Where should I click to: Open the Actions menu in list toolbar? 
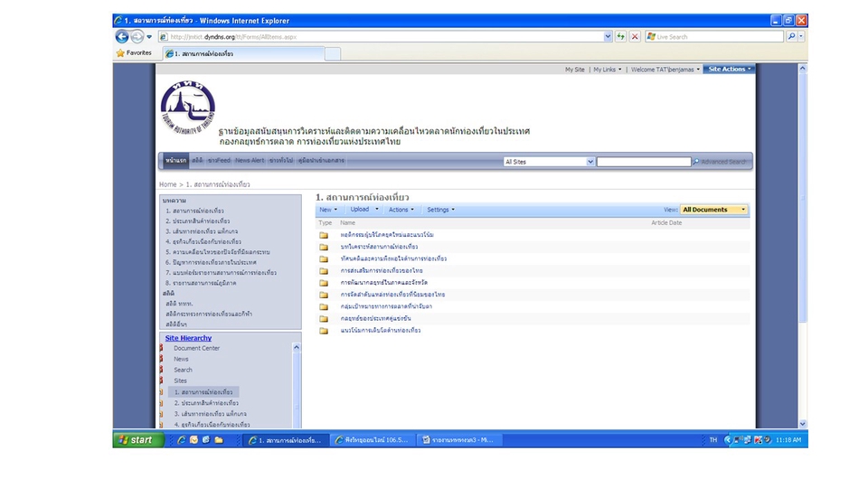401,210
